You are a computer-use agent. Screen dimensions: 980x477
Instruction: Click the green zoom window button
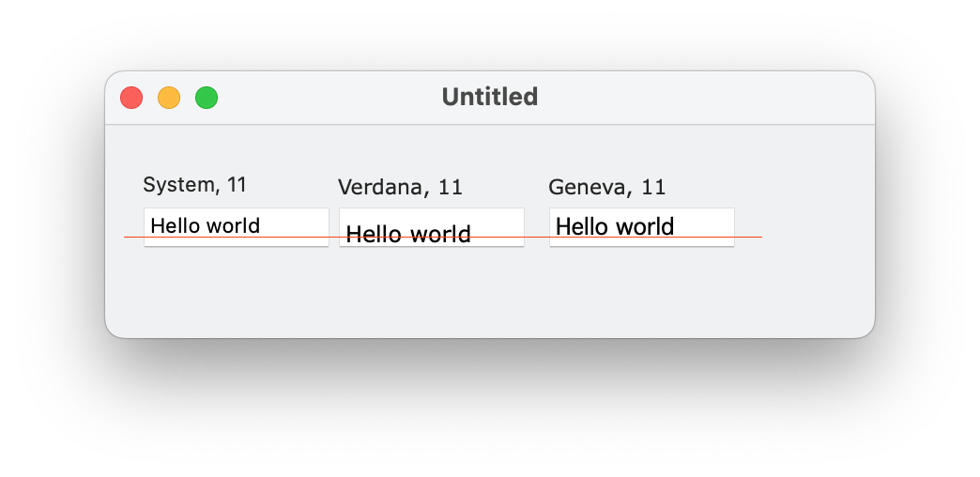point(207,99)
